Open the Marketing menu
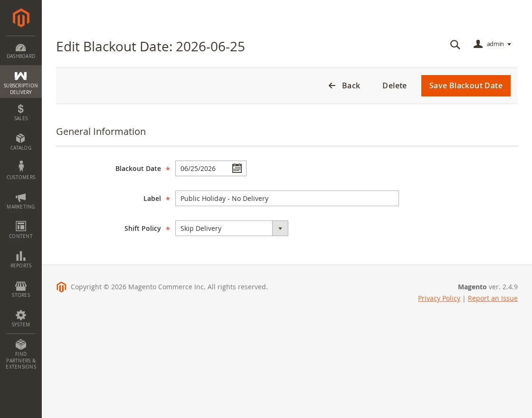The width and height of the screenshot is (532, 418). coord(21,201)
